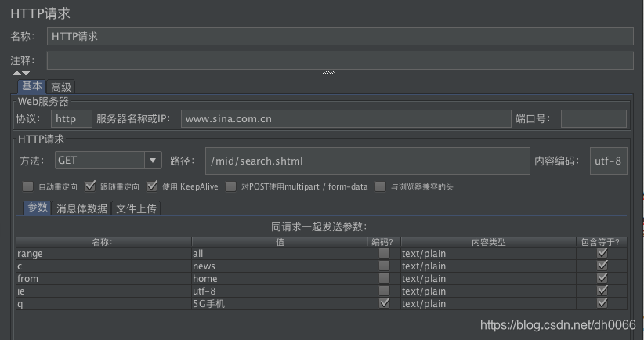Select the 'range' parameter name cell
Image resolution: width=644 pixels, height=340 pixels.
point(104,253)
